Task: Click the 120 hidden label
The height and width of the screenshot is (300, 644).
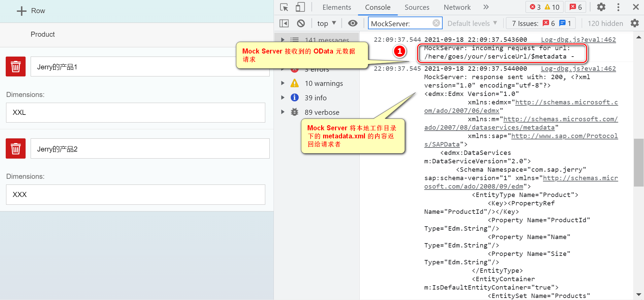Action: point(605,23)
